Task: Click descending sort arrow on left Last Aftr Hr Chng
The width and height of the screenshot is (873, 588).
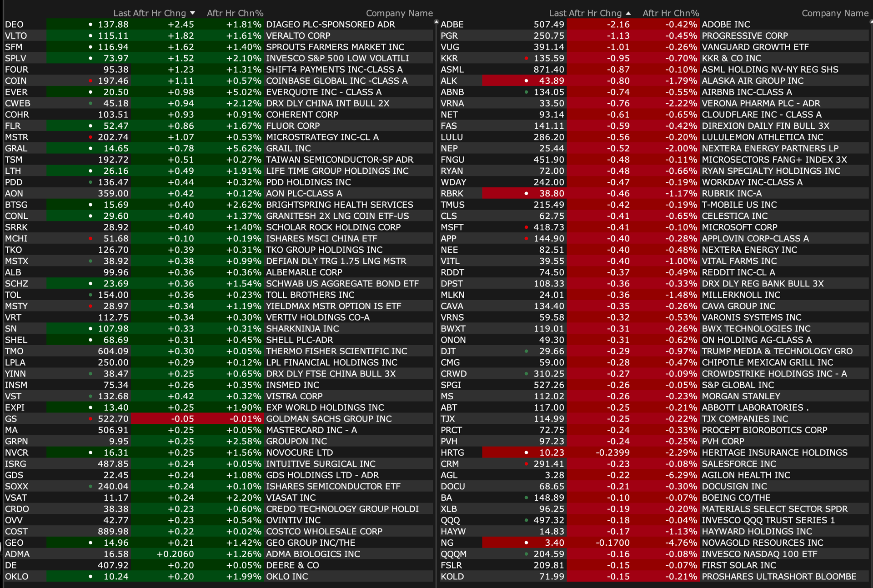Action: pyautogui.click(x=193, y=13)
